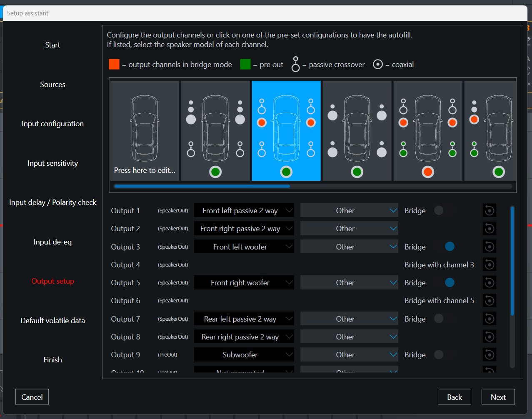The width and height of the screenshot is (532, 419).
Task: Click the 'Bridge with channel 3' text
Action: pyautogui.click(x=439, y=265)
